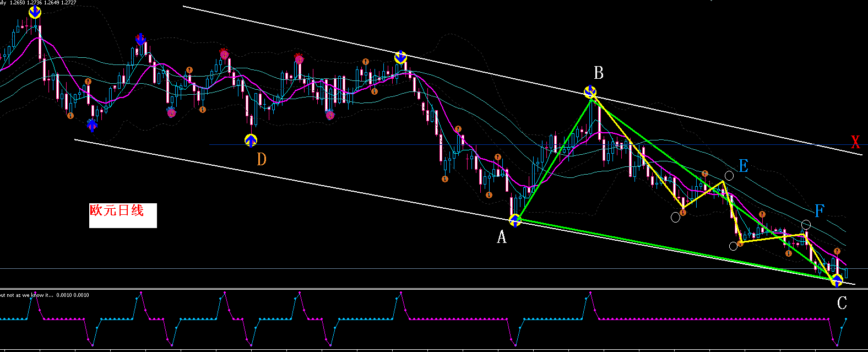Select the blue letter F label

tap(820, 210)
